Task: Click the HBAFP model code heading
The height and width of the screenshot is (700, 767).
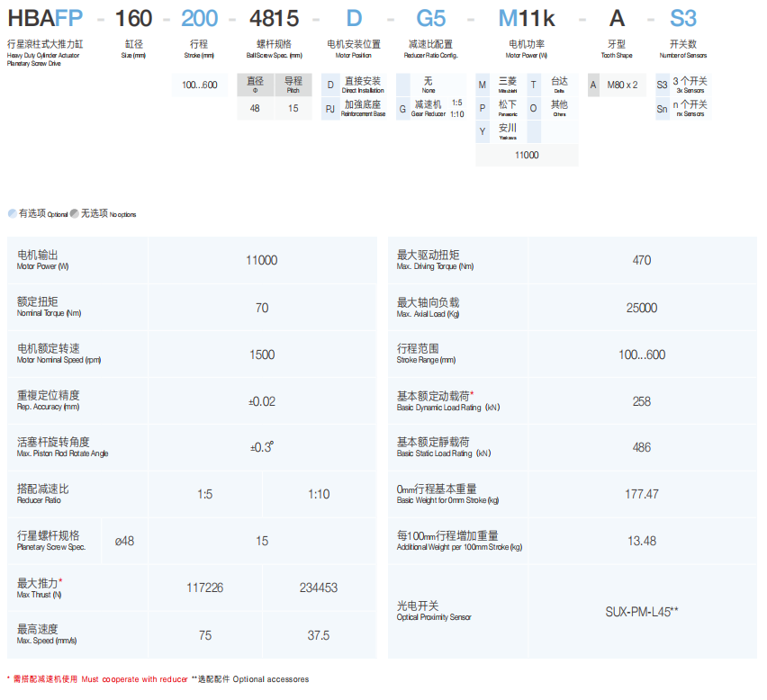Action: coord(45,18)
